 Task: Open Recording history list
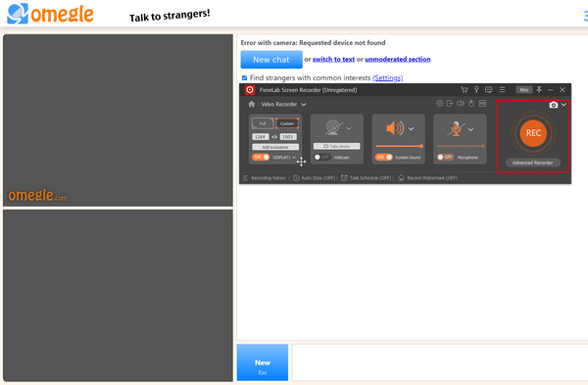click(x=265, y=178)
